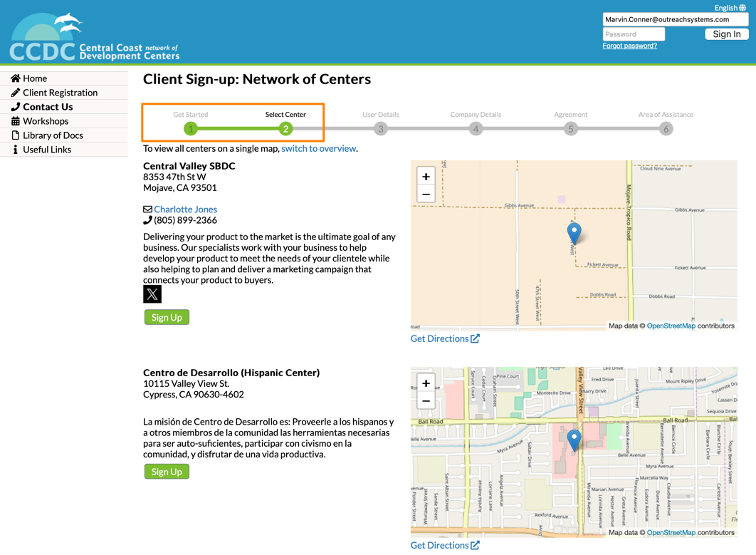The height and width of the screenshot is (555, 756).
Task: Open Library of Docs page
Action: pyautogui.click(x=53, y=135)
